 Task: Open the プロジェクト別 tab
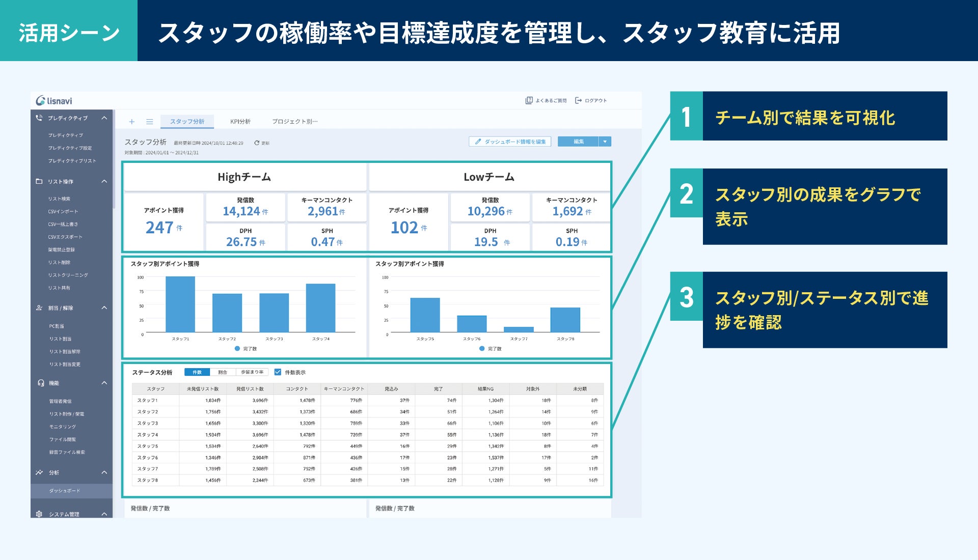294,122
